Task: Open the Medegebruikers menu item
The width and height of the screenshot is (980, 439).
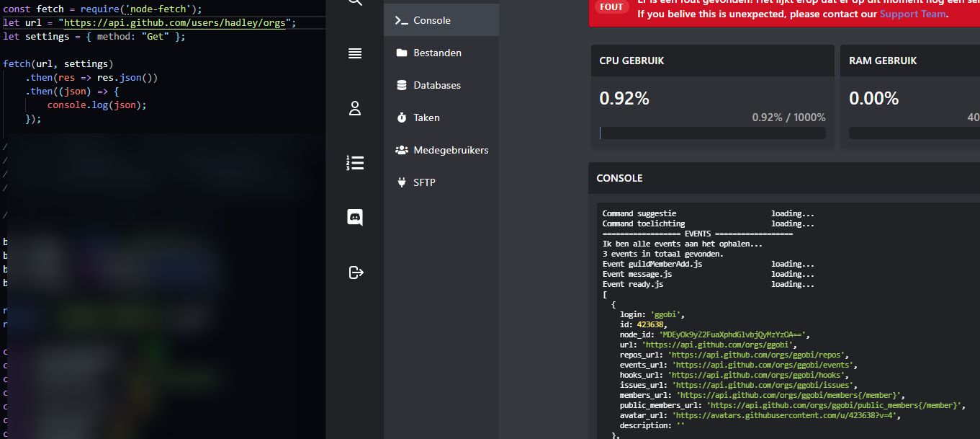Action: 450,150
